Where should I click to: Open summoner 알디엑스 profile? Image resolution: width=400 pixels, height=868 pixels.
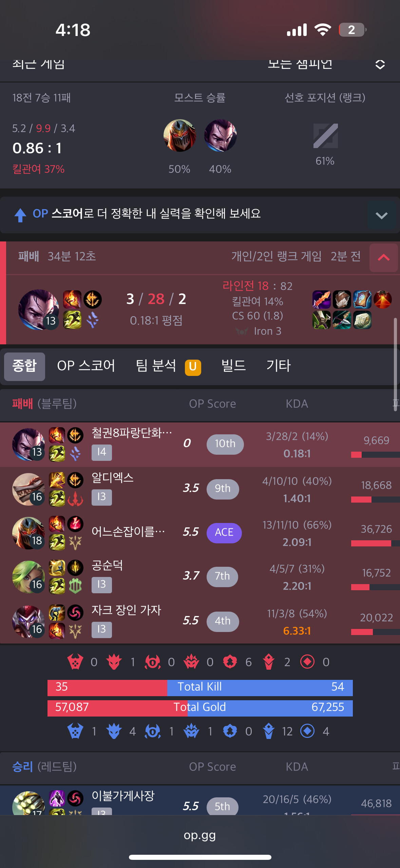(x=113, y=478)
